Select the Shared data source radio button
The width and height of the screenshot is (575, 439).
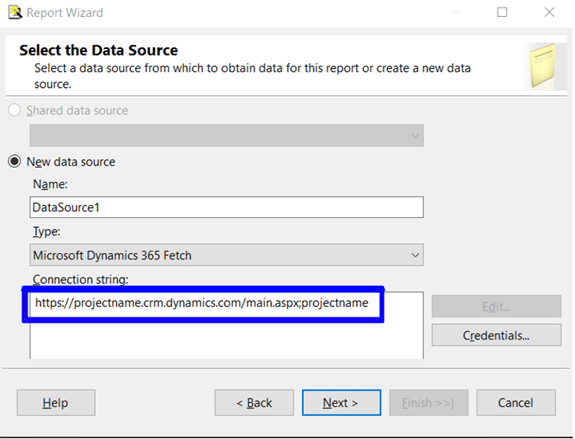14,110
